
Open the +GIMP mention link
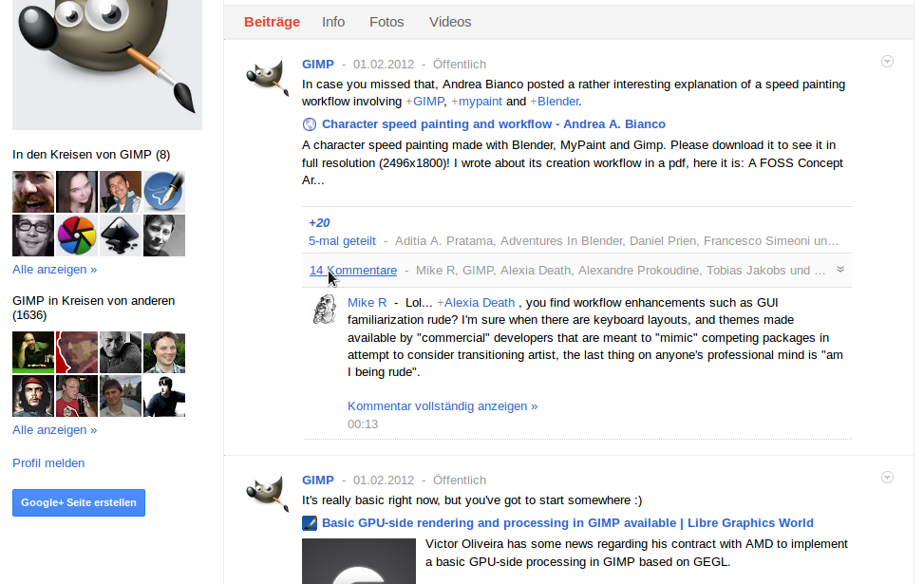(424, 102)
